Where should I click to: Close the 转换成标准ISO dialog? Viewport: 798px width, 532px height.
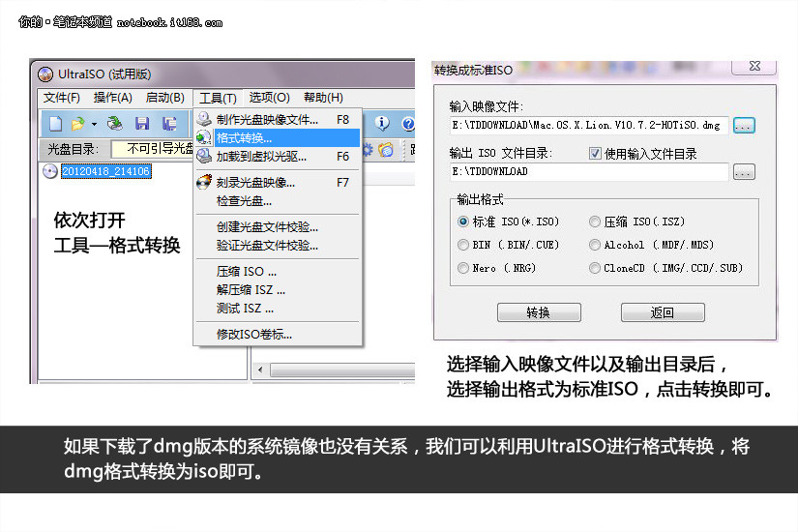click(x=754, y=66)
